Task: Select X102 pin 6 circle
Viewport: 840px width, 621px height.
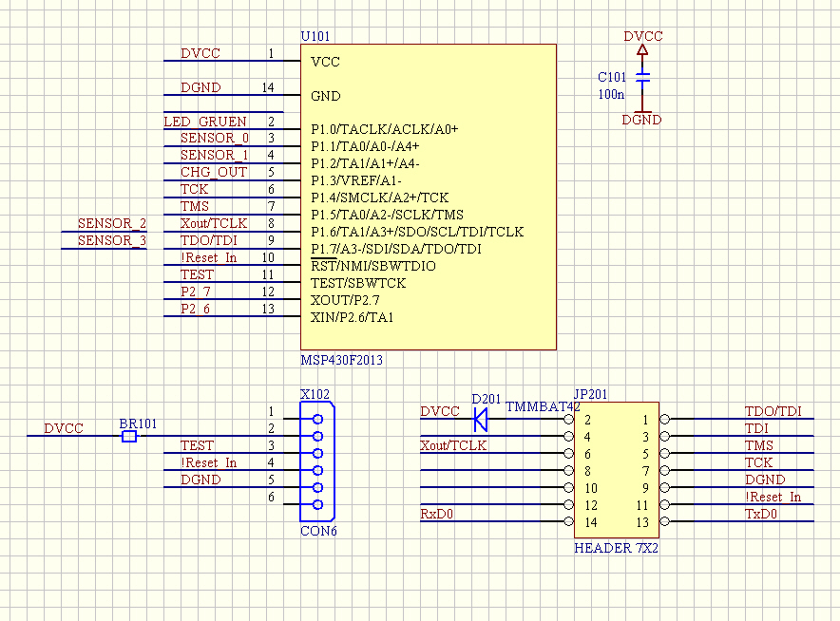Action: 317,504
